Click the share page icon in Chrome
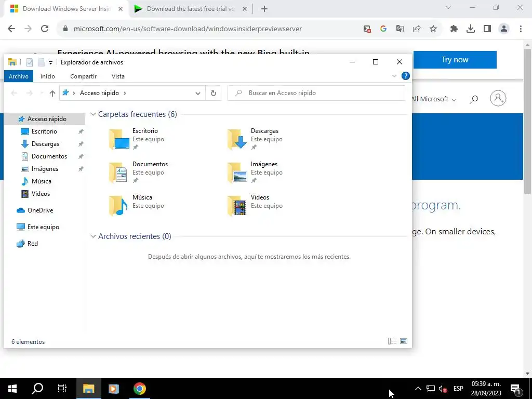The width and height of the screenshot is (532, 399). pyautogui.click(x=417, y=29)
